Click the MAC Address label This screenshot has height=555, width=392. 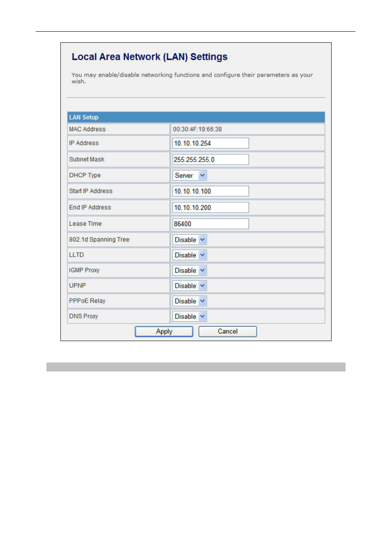87,129
